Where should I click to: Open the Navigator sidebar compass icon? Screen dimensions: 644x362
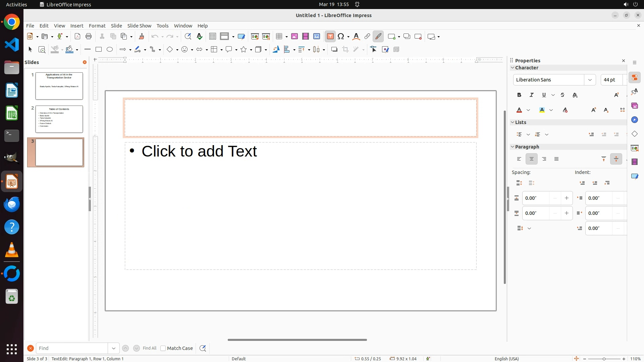pos(634,120)
